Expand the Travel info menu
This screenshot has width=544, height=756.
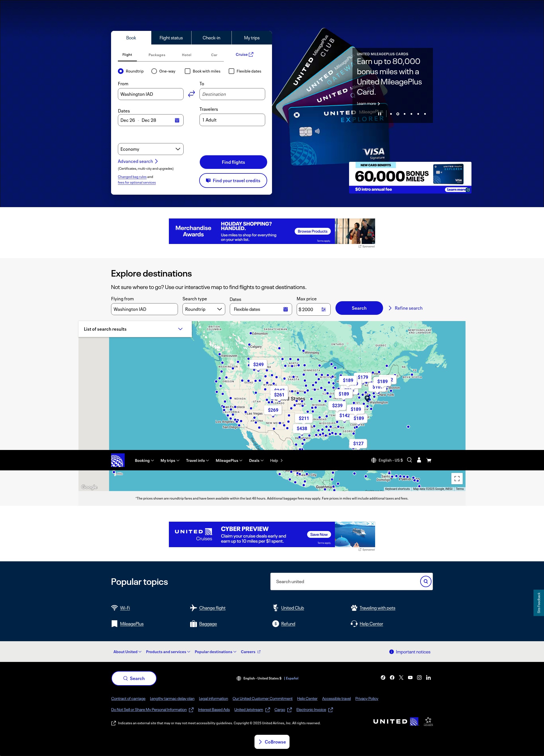coord(197,460)
